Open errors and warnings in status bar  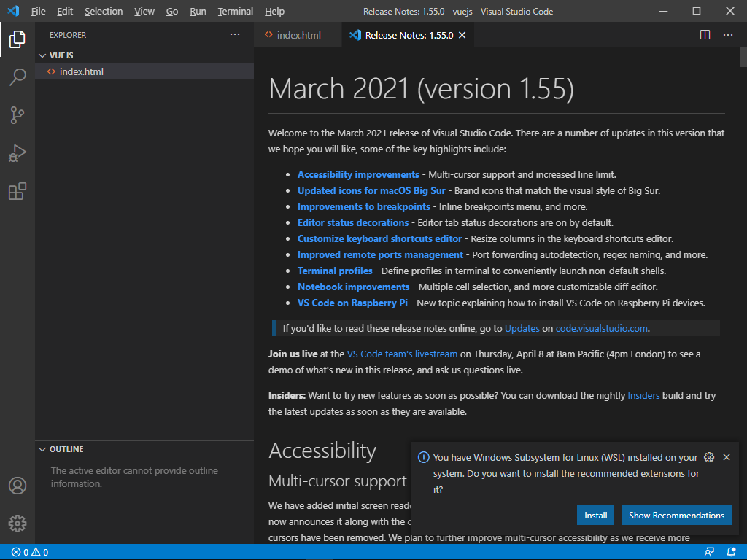pos(30,553)
